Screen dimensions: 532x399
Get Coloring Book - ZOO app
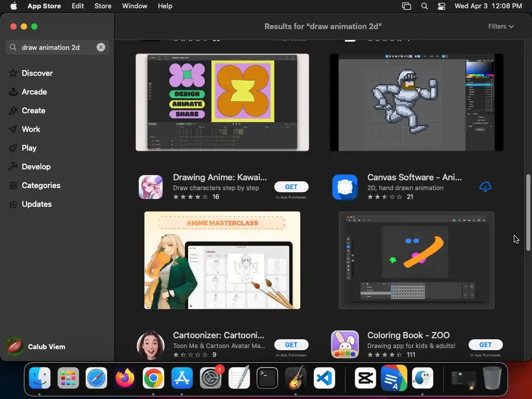pyautogui.click(x=485, y=344)
